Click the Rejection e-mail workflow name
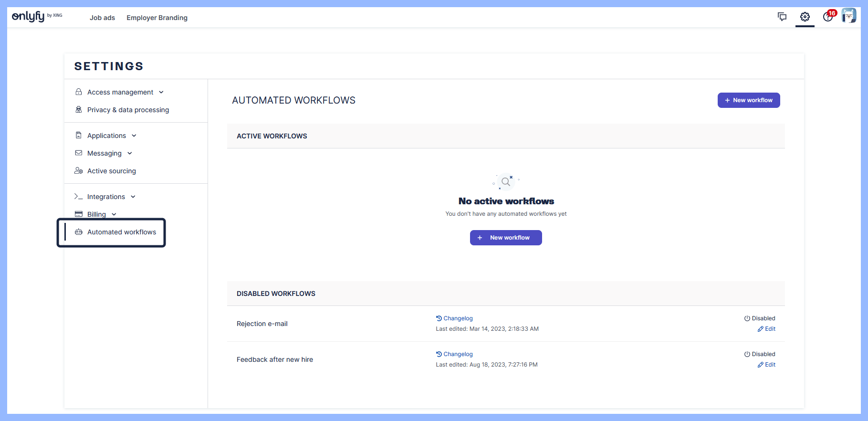Viewport: 868px width, 421px height. tap(262, 324)
